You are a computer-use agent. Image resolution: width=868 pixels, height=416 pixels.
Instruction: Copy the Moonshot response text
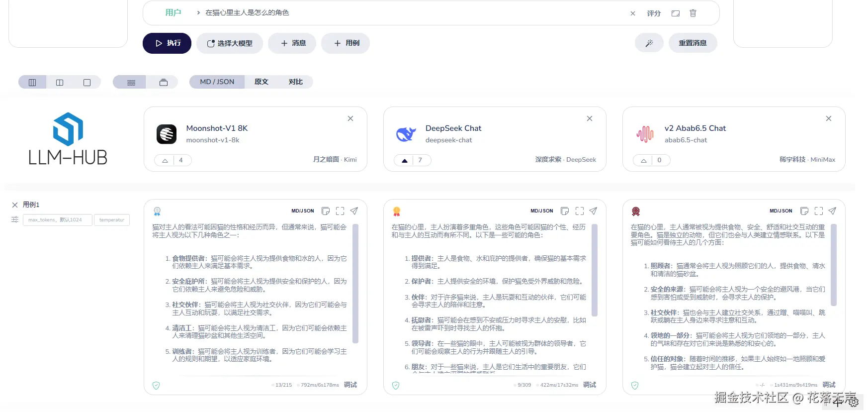tap(326, 211)
